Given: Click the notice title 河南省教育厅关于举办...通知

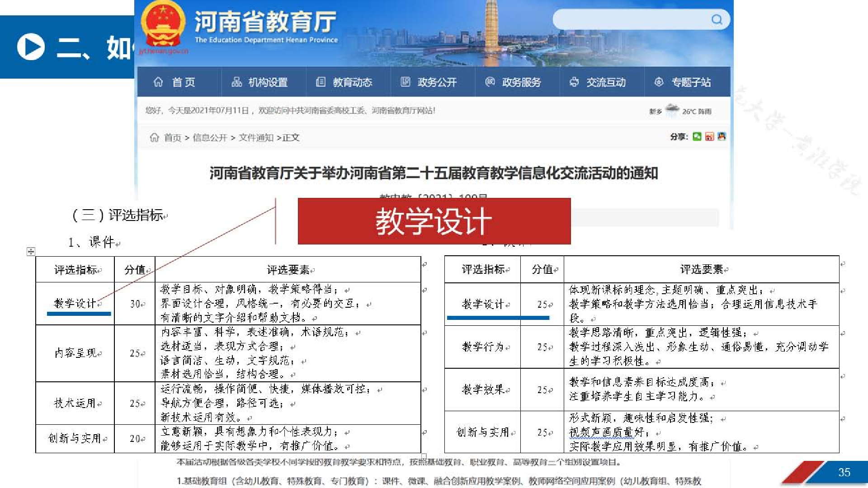Looking at the screenshot, I should point(434,173).
